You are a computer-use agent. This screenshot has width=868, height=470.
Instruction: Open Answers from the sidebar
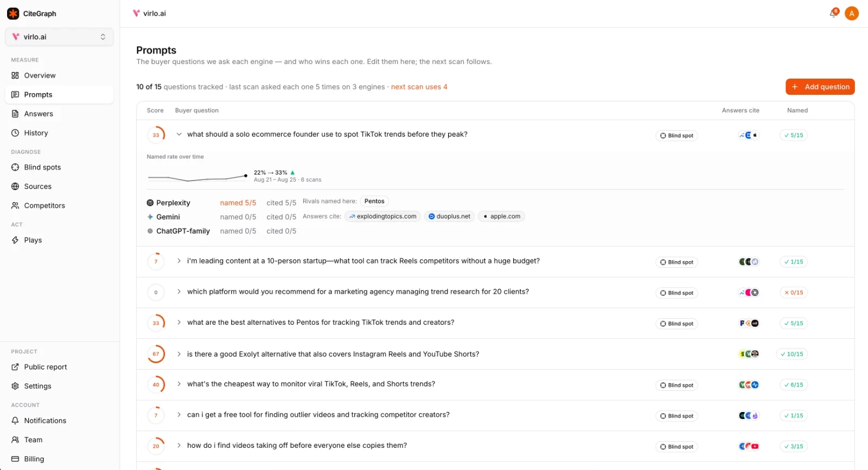(59, 114)
